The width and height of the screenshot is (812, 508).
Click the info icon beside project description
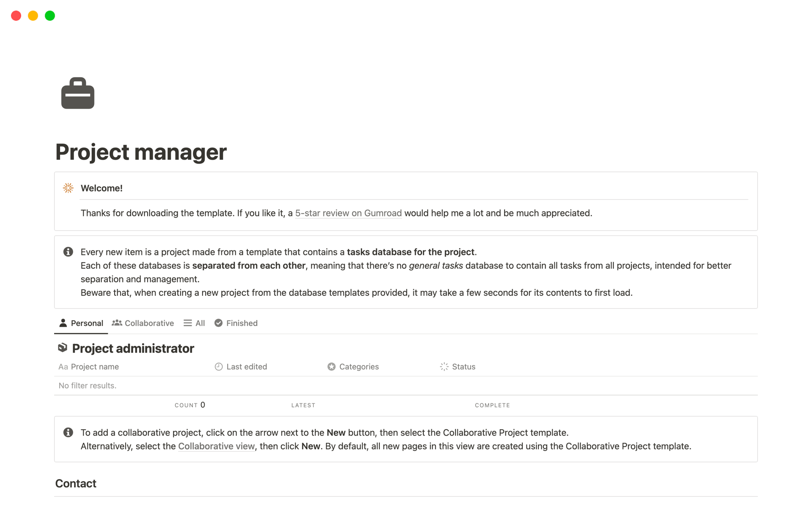pos(68,252)
